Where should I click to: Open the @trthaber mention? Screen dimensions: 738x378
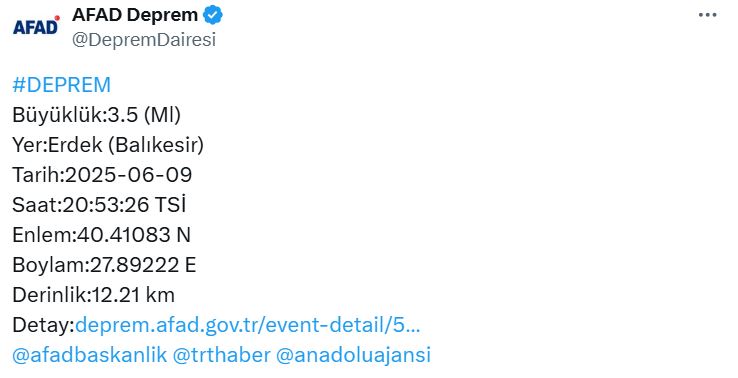click(222, 355)
